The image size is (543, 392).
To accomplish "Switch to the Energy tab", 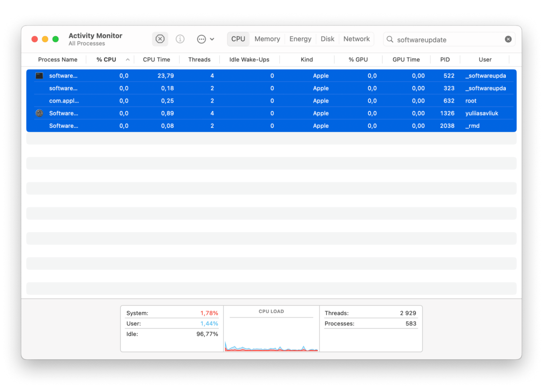I will [300, 39].
